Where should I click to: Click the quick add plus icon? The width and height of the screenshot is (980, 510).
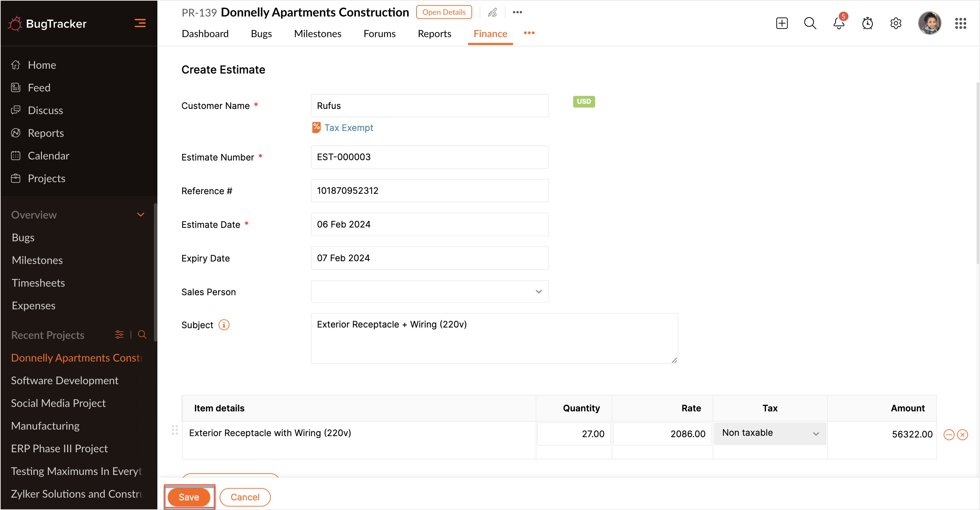coord(781,24)
